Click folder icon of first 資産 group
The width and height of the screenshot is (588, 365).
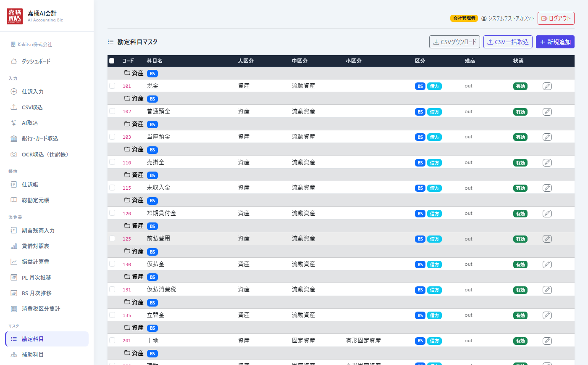click(x=127, y=73)
